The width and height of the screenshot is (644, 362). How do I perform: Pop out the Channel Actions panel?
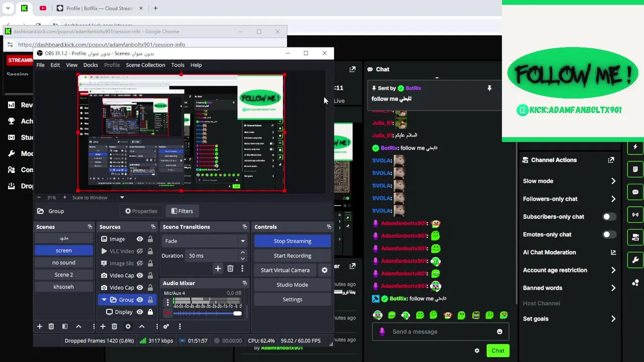[611, 160]
